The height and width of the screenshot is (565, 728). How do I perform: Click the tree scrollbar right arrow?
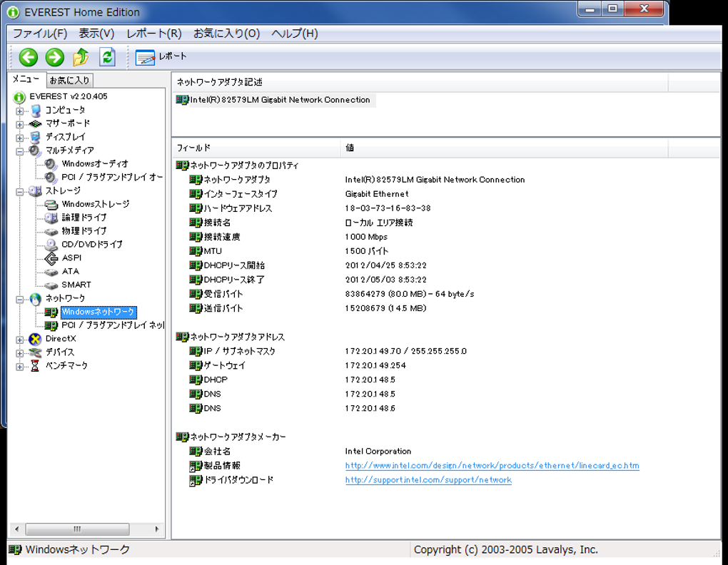(157, 529)
